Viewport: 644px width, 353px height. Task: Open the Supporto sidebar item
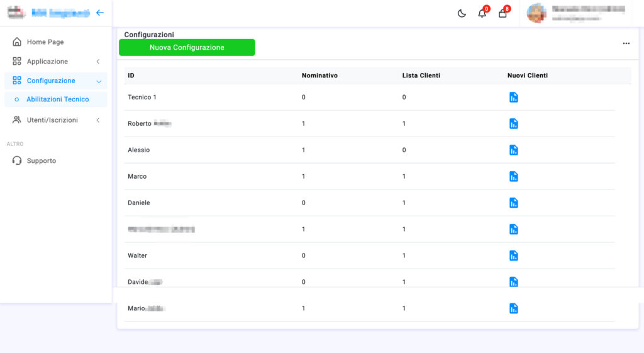coord(41,161)
